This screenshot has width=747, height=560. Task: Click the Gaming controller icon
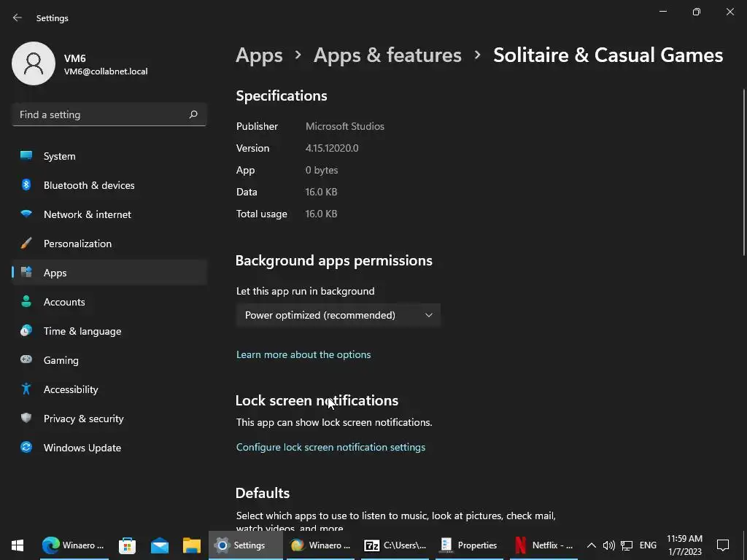coord(26,360)
